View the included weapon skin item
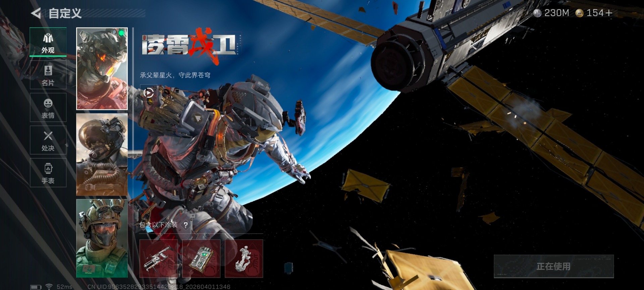Image resolution: width=644 pixels, height=290 pixels. point(159,258)
